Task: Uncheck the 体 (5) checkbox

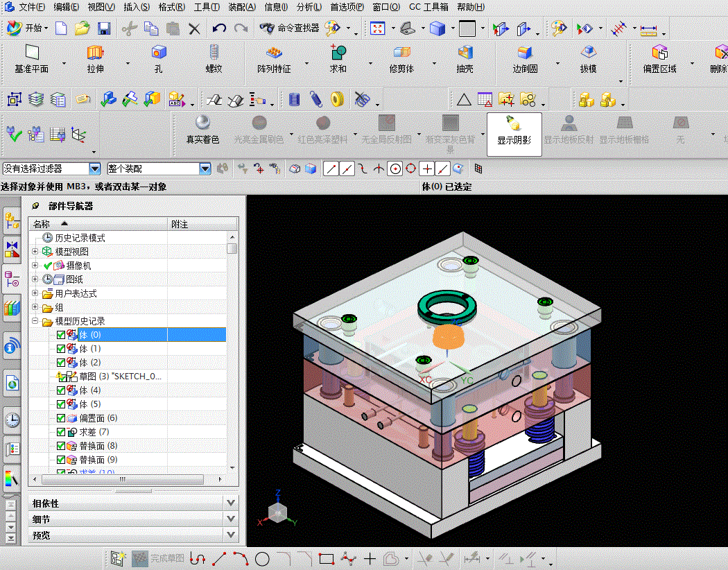Action: click(x=61, y=404)
